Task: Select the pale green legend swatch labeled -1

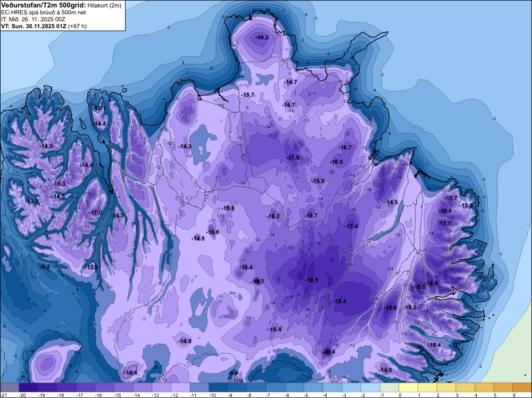Action: [x=389, y=387]
